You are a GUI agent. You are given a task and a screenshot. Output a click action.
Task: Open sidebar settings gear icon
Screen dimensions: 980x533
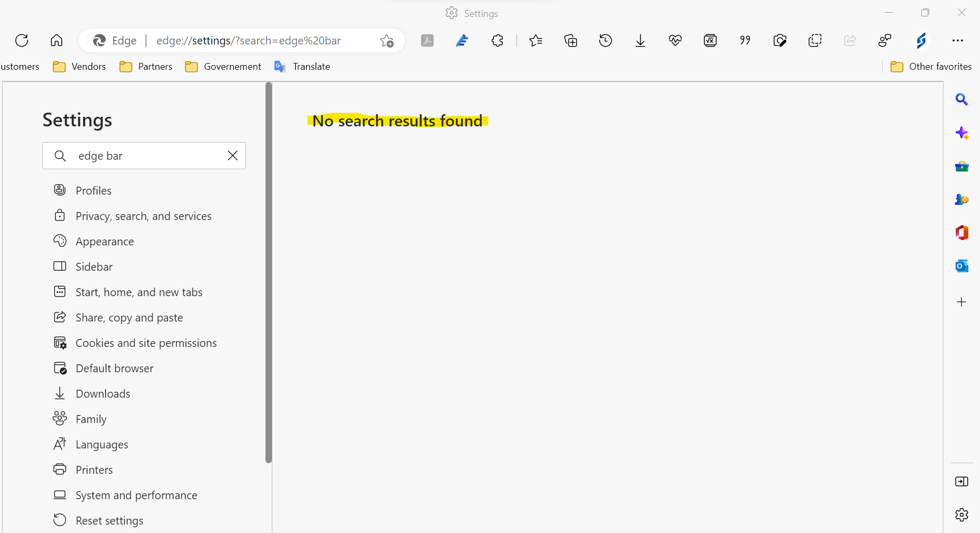[962, 514]
